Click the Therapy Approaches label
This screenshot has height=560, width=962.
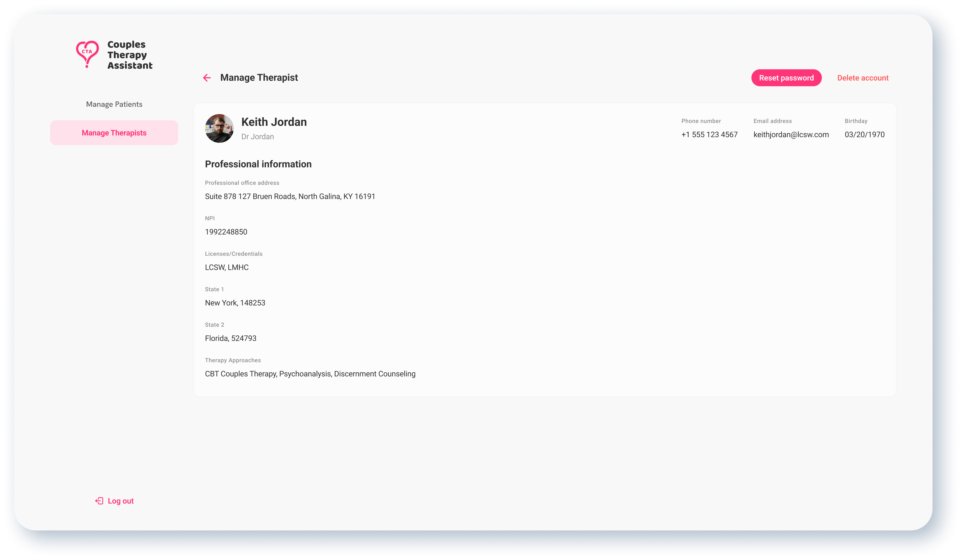coord(233,360)
